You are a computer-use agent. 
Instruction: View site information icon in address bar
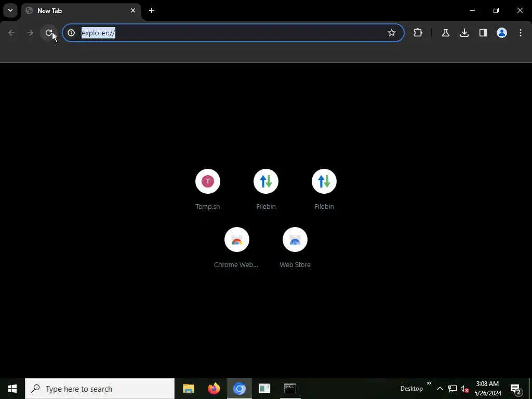(x=71, y=33)
